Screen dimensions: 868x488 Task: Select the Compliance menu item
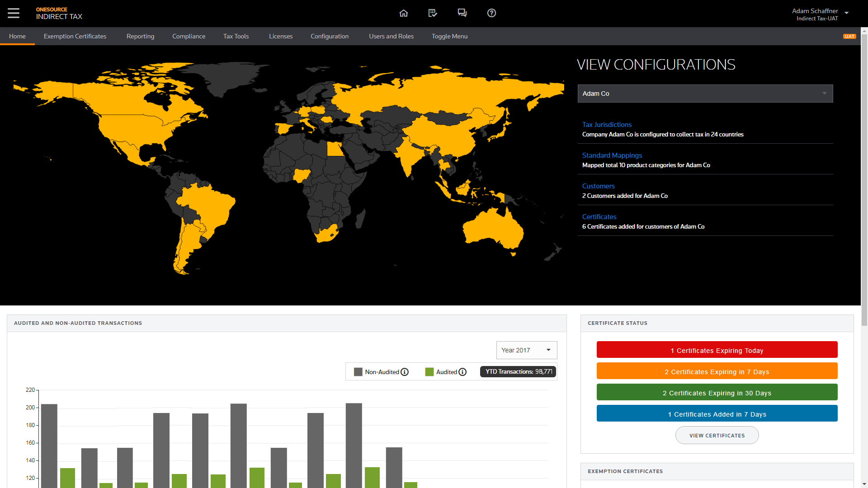(x=189, y=36)
